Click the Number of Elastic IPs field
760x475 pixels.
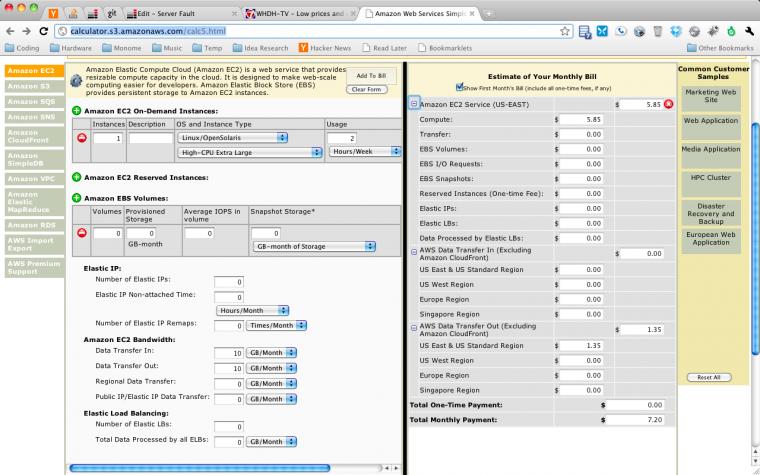[x=229, y=282]
